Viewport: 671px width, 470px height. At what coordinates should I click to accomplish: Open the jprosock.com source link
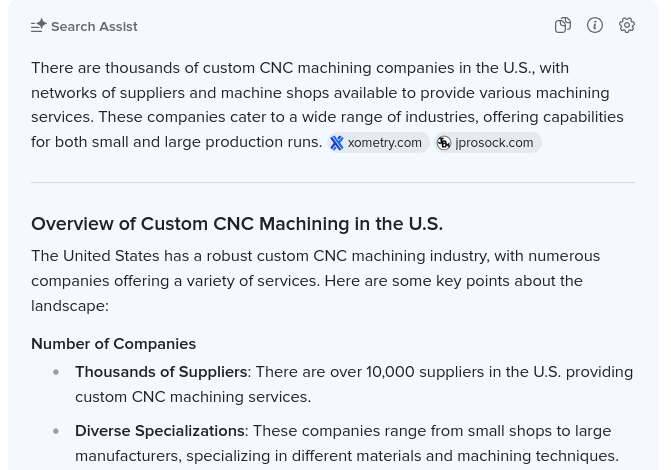click(493, 143)
